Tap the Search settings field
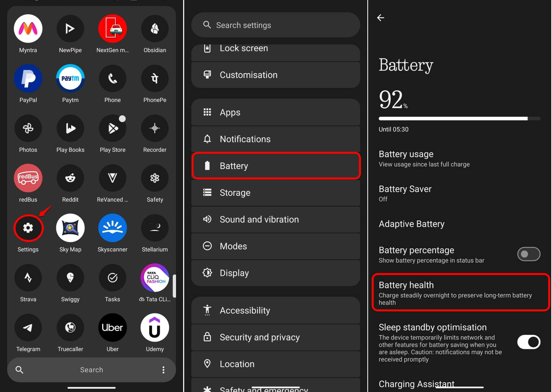The image size is (552, 392). click(x=275, y=25)
